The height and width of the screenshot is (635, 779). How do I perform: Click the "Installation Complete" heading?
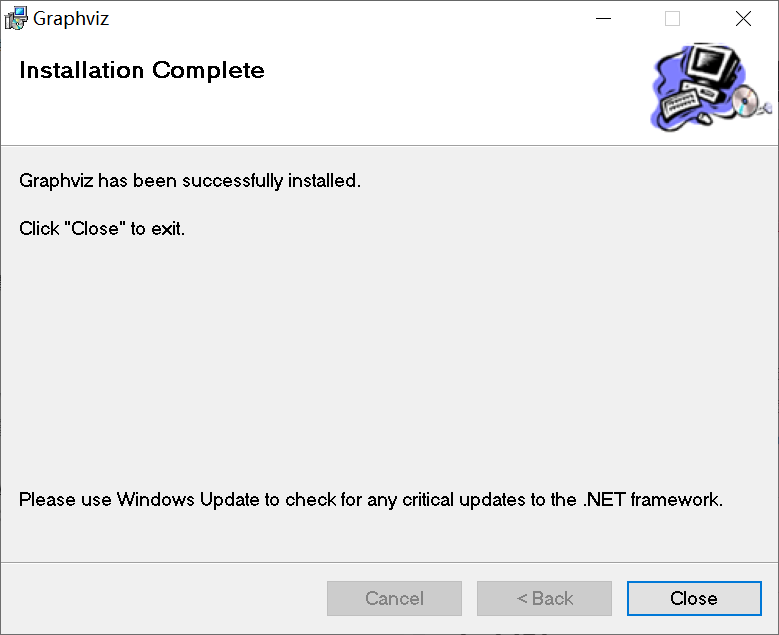142,71
